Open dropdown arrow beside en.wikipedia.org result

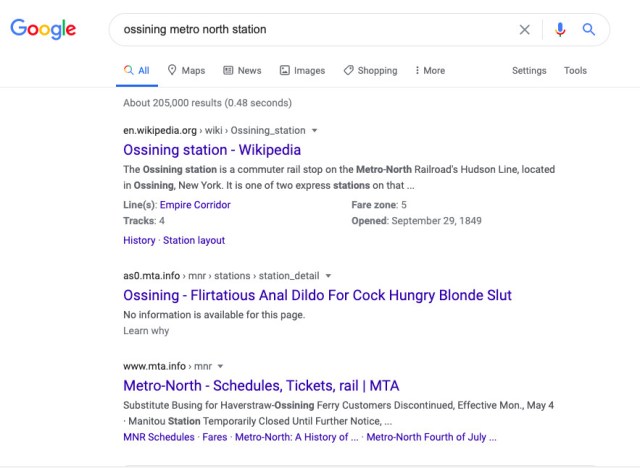(x=314, y=131)
